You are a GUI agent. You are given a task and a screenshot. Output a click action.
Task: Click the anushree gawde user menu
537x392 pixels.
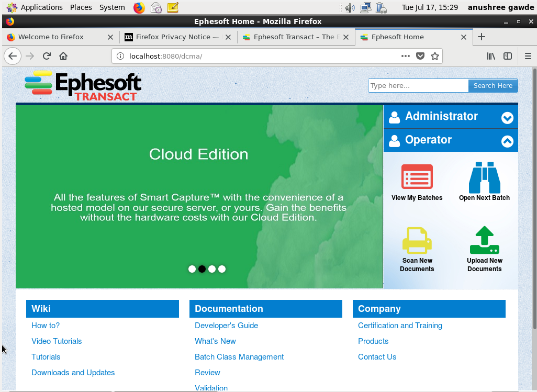tap(501, 7)
